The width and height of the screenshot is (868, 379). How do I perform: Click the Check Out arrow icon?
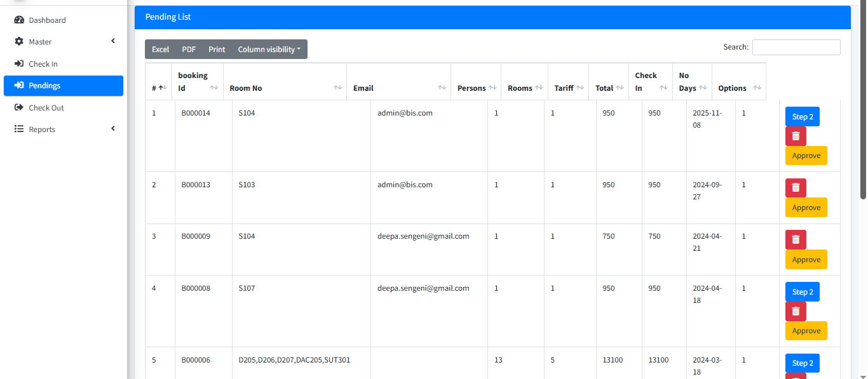click(19, 108)
